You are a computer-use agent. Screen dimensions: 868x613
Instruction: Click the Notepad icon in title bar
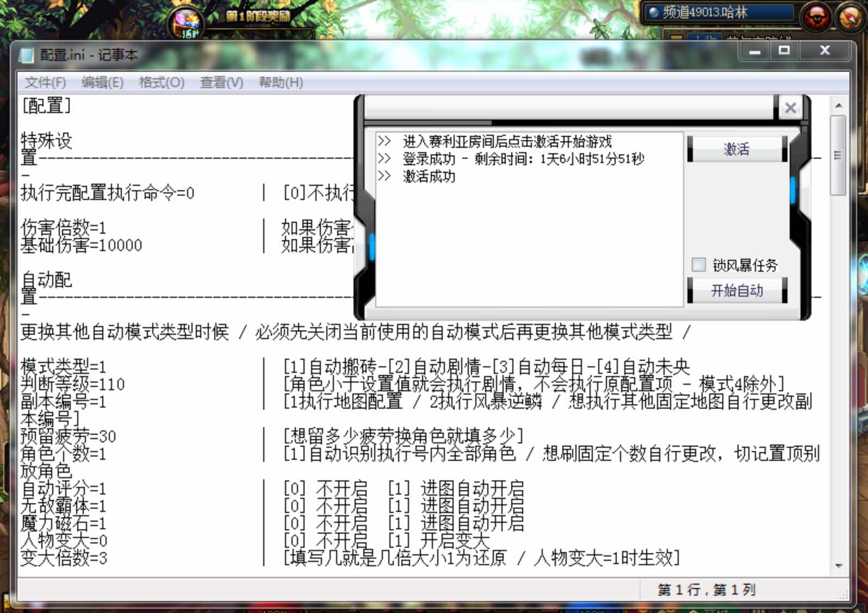[x=26, y=55]
